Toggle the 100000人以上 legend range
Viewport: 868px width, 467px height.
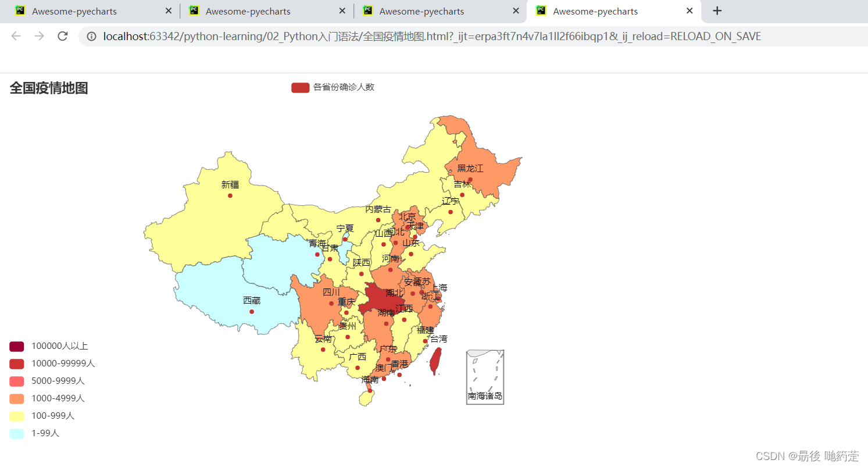point(49,346)
